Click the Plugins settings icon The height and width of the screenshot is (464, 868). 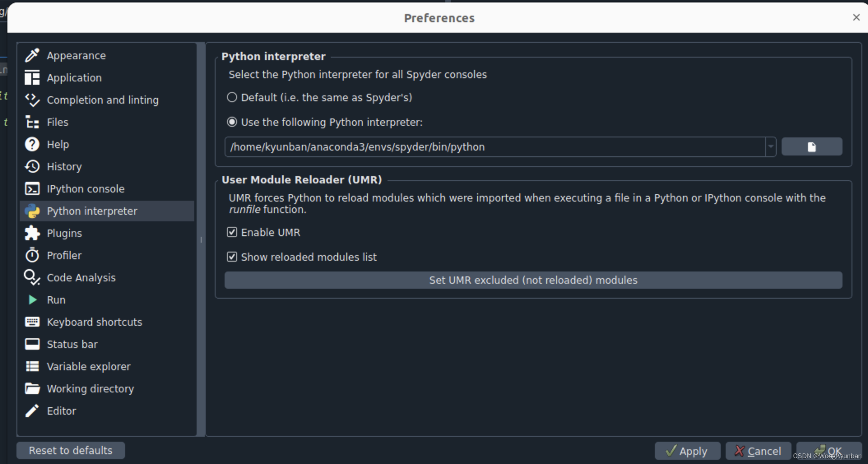click(x=32, y=233)
